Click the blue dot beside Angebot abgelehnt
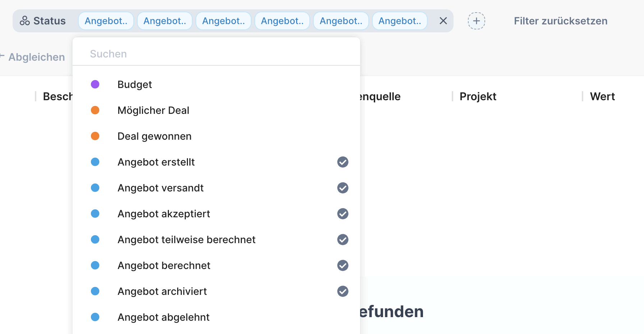 (x=95, y=317)
